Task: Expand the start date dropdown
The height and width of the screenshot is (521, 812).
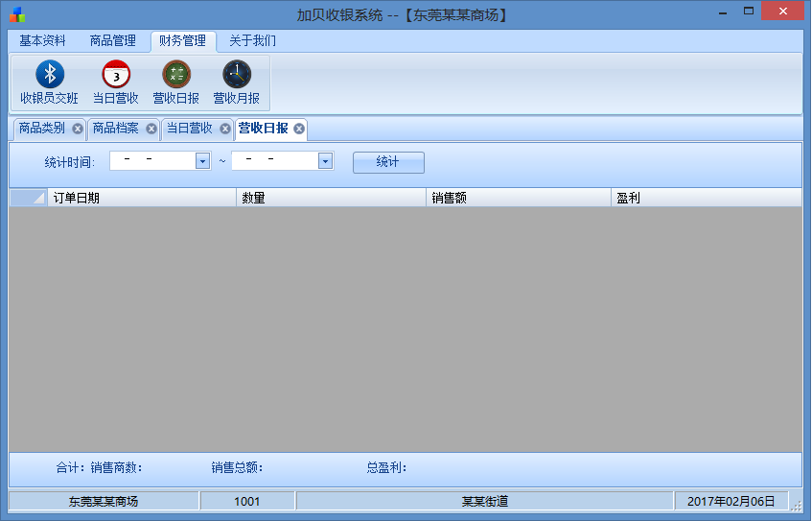Action: coord(202,161)
